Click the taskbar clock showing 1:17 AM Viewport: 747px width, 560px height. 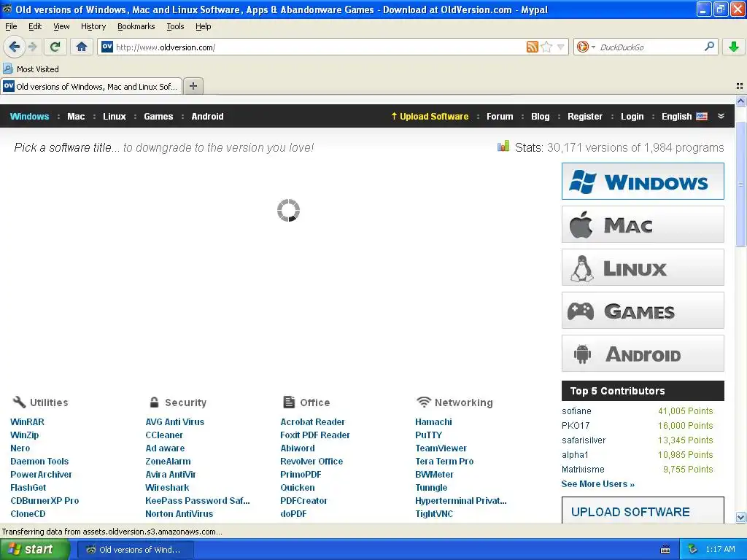coord(720,550)
